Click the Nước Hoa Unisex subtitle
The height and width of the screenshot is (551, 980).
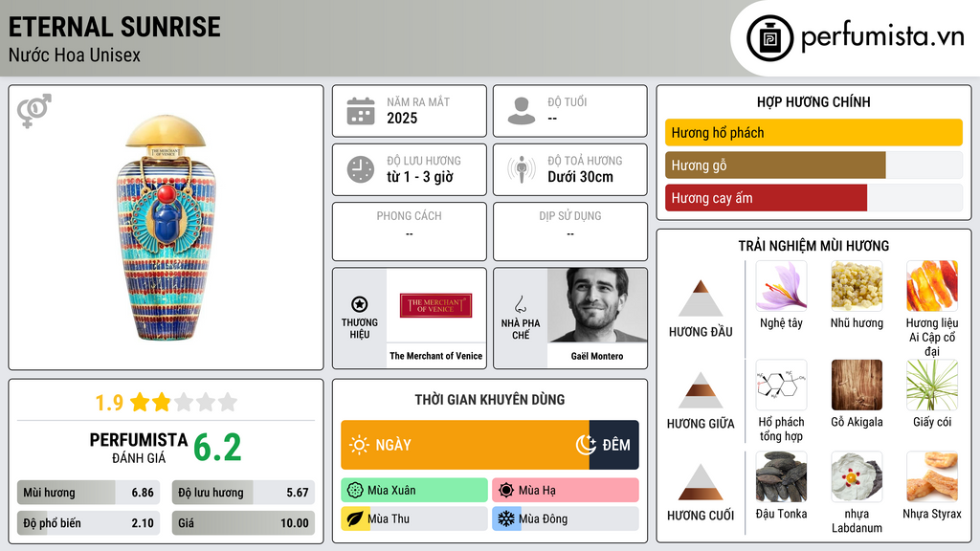pyautogui.click(x=75, y=55)
